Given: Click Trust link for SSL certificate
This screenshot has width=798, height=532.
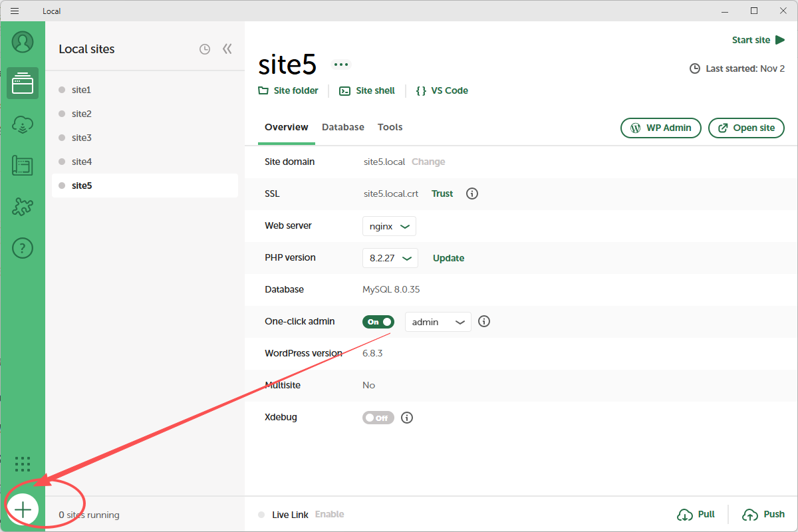Looking at the screenshot, I should [x=442, y=194].
